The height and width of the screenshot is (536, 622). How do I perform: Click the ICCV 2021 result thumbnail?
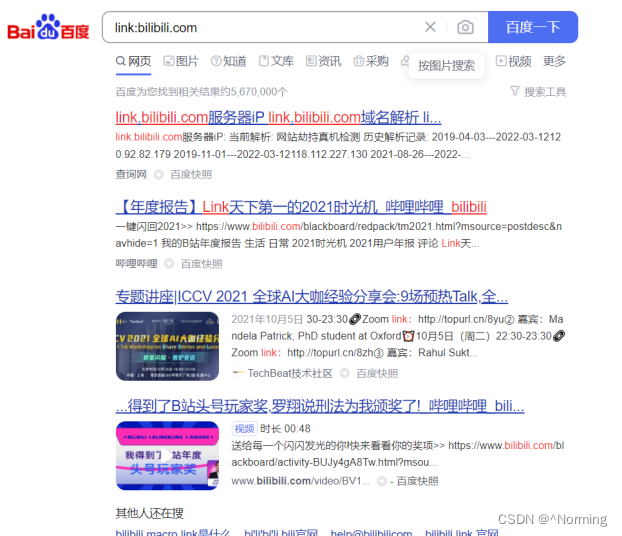pos(167,346)
